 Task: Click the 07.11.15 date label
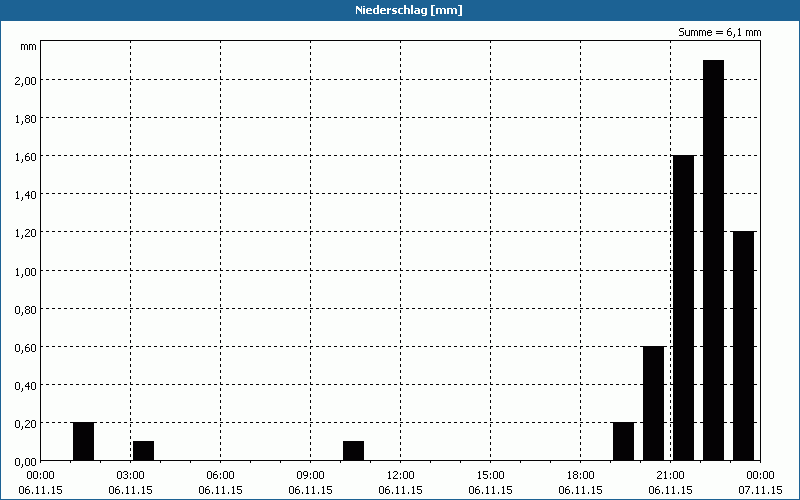tap(760, 490)
